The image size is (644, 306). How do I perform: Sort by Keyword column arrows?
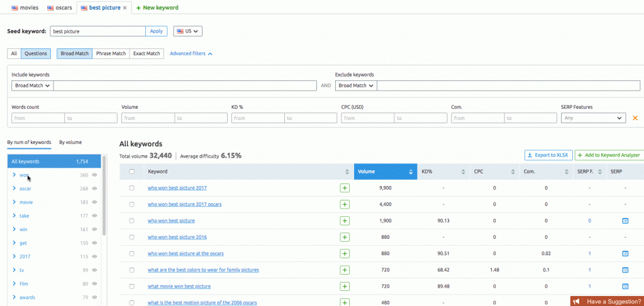347,172
